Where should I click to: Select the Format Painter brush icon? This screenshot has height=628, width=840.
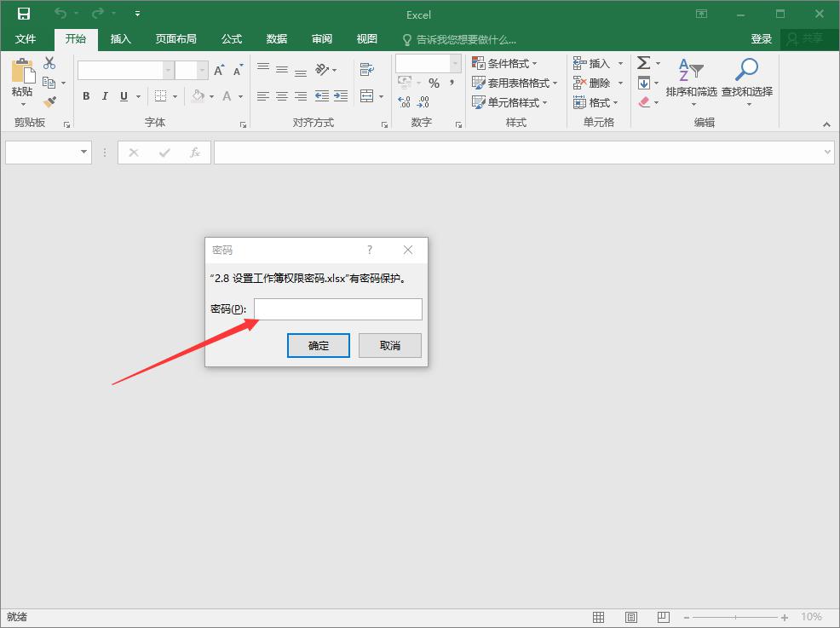[x=49, y=101]
